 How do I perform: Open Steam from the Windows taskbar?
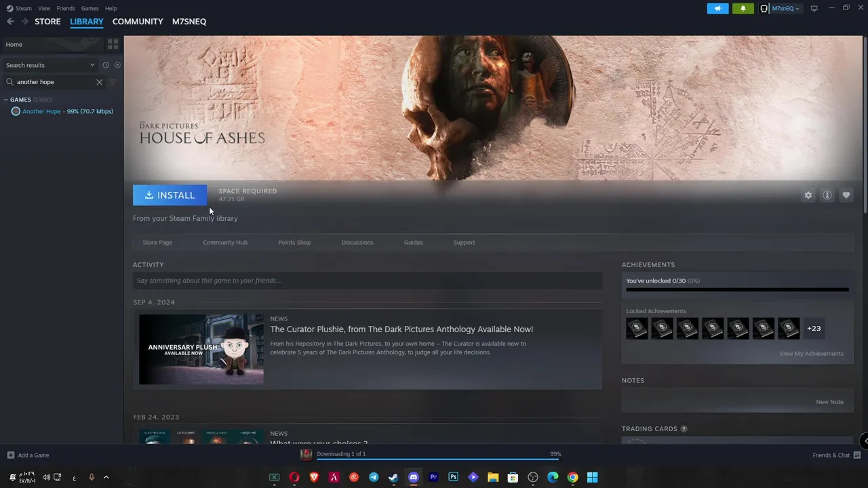[393, 477]
